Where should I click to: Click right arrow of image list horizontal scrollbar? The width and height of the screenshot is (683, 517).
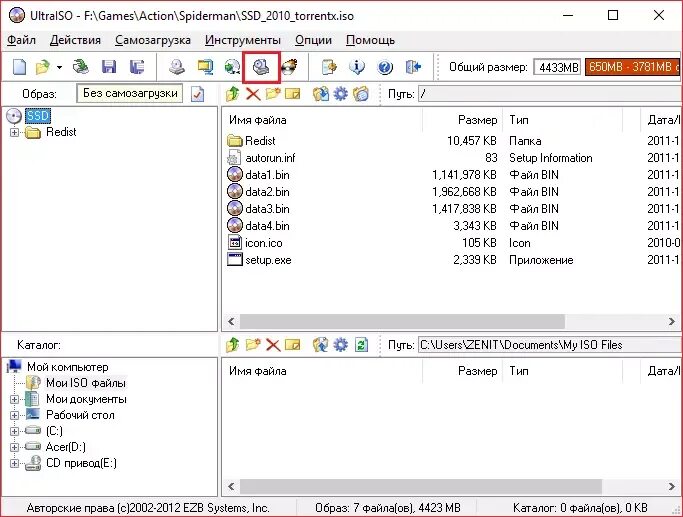click(x=672, y=321)
